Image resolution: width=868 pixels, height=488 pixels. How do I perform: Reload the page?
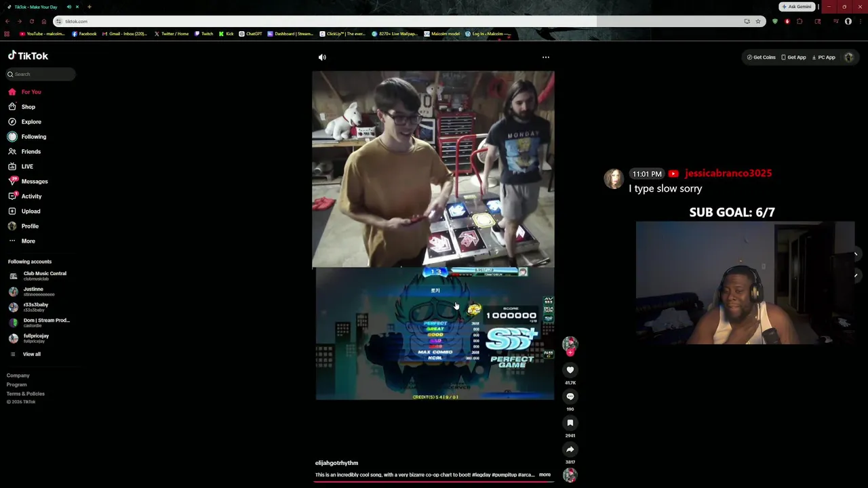click(31, 21)
